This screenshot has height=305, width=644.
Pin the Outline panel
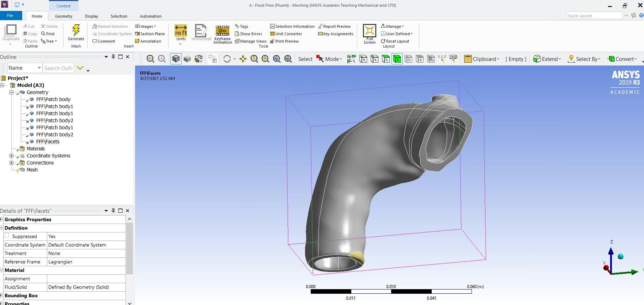pos(113,57)
